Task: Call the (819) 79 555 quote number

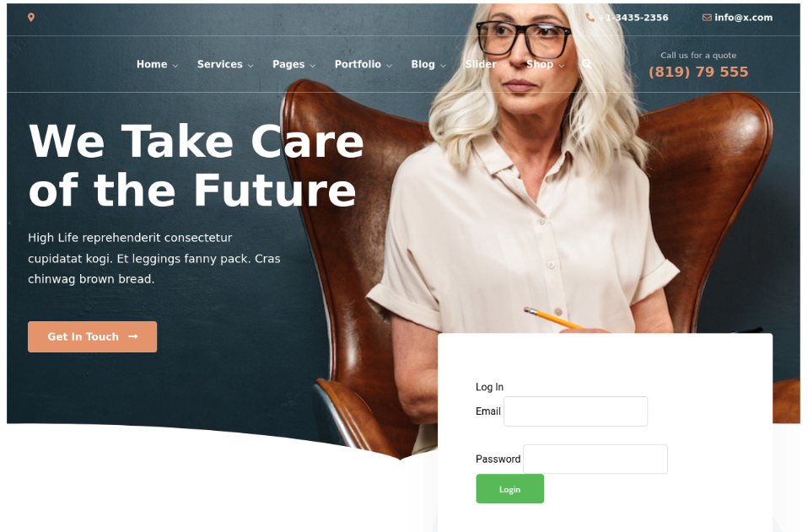Action: (x=698, y=72)
